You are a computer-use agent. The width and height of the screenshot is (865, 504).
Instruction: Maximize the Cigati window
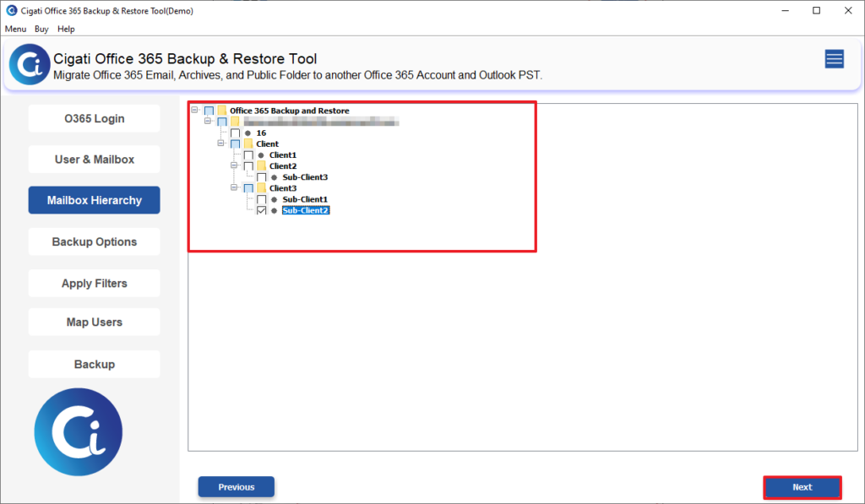(817, 10)
